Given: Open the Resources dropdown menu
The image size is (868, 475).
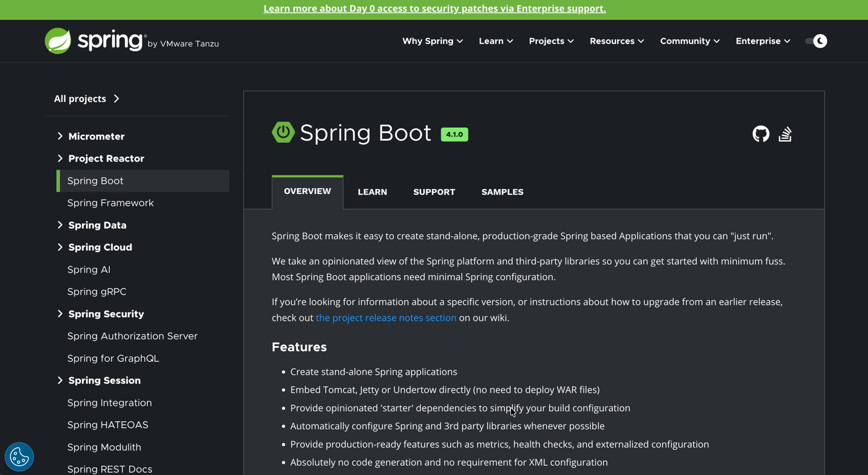Looking at the screenshot, I should pyautogui.click(x=617, y=41).
